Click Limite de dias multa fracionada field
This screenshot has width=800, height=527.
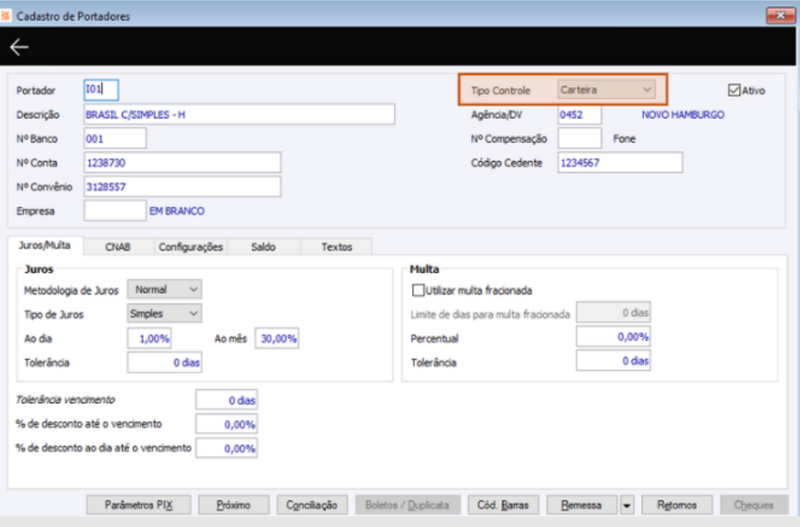tap(613, 312)
